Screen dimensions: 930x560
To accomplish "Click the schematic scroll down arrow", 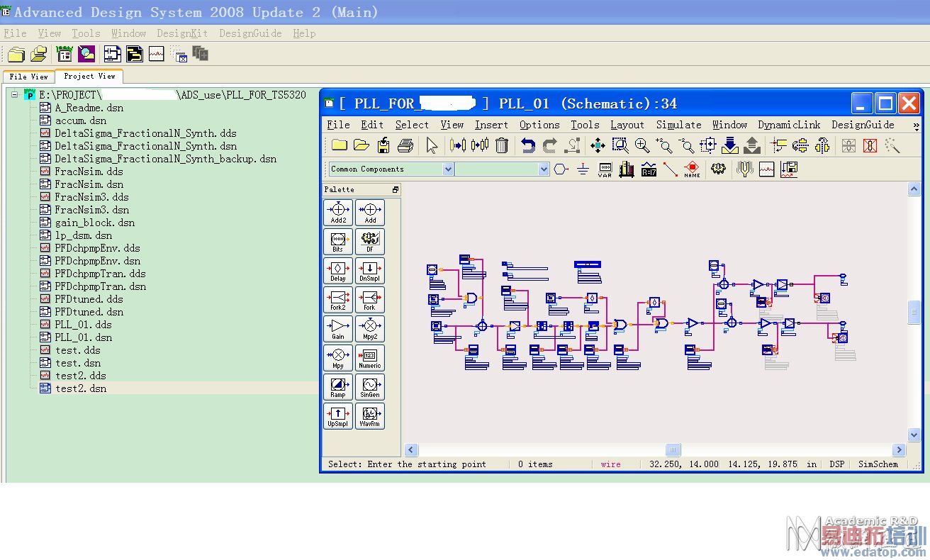I will [x=914, y=435].
